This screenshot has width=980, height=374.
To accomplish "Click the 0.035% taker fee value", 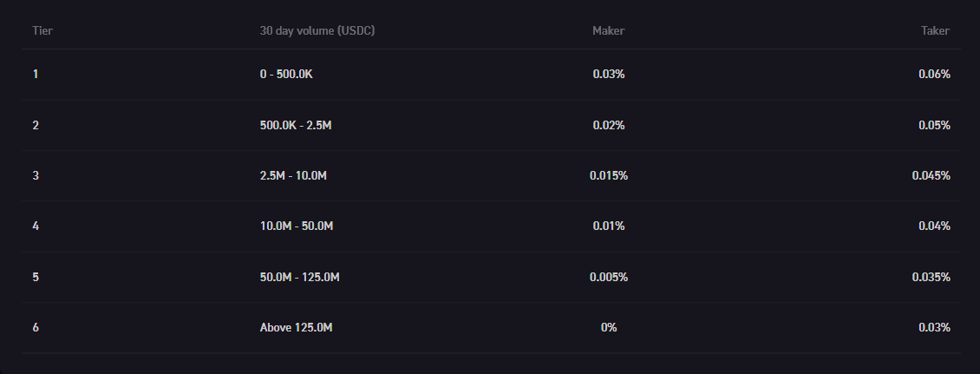I will pyautogui.click(x=931, y=278).
